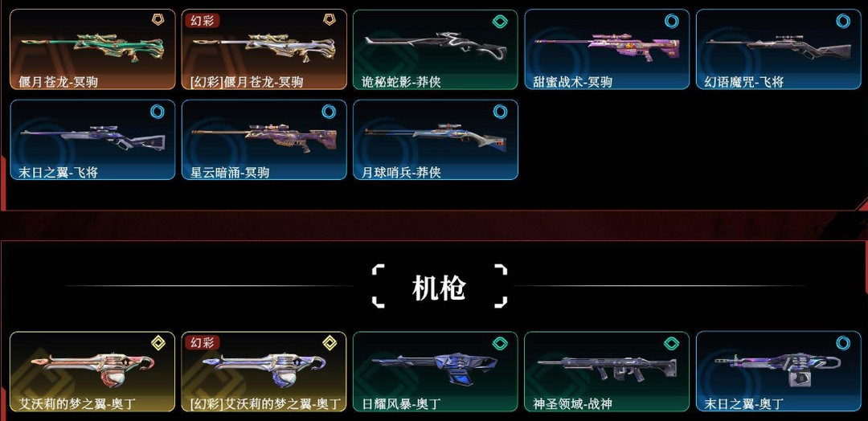Select the 星云暗涌-冥驹 skin card
Viewport: 868px width, 421px height.
pos(264,140)
